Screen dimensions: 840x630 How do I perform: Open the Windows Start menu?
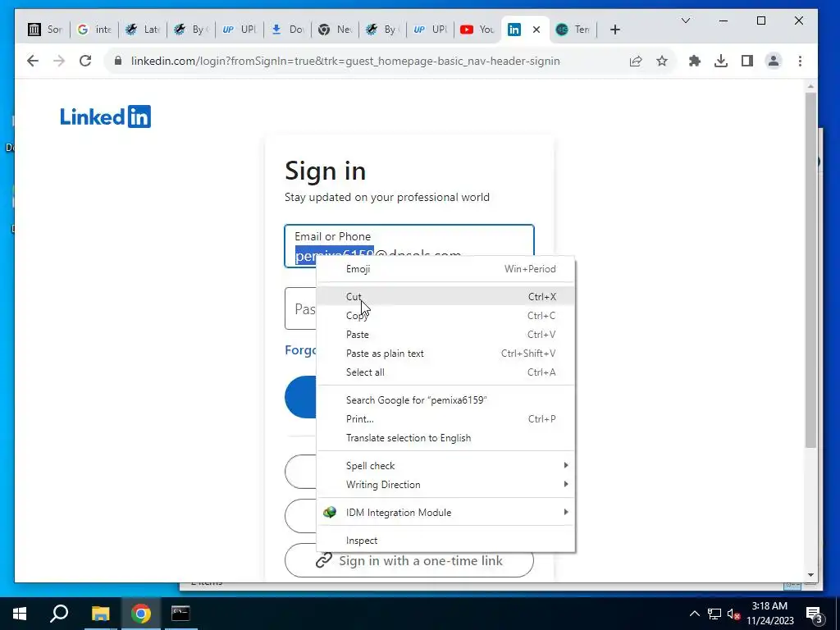click(x=20, y=614)
